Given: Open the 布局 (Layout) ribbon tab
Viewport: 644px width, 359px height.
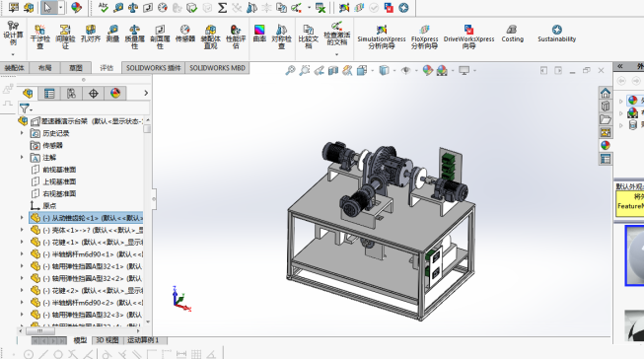Looking at the screenshot, I should click(x=44, y=68).
